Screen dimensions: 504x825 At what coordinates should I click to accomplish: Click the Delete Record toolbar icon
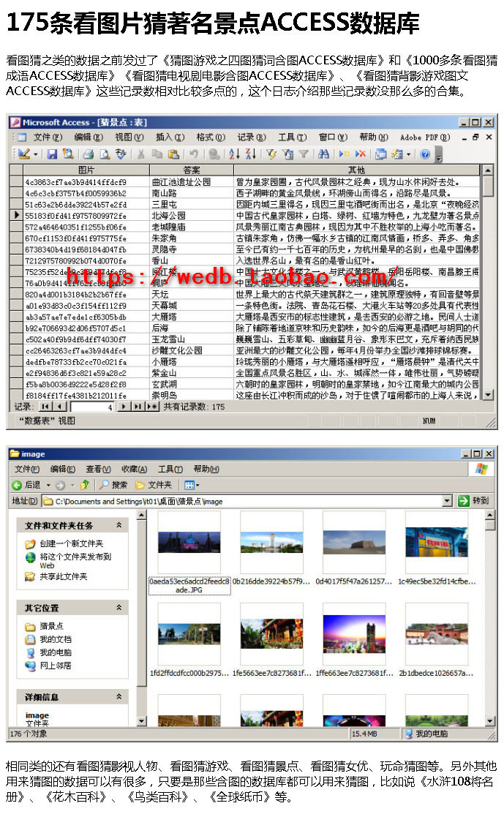(360, 154)
